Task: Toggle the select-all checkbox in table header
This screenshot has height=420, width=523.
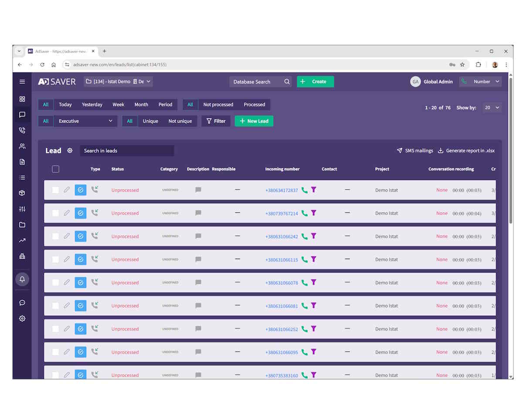Action: pyautogui.click(x=55, y=169)
